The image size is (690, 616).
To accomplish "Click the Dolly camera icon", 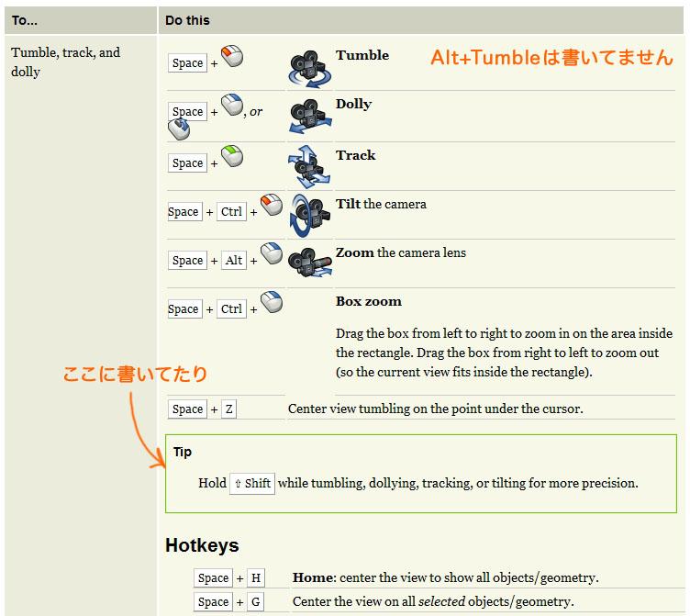I will (x=309, y=115).
